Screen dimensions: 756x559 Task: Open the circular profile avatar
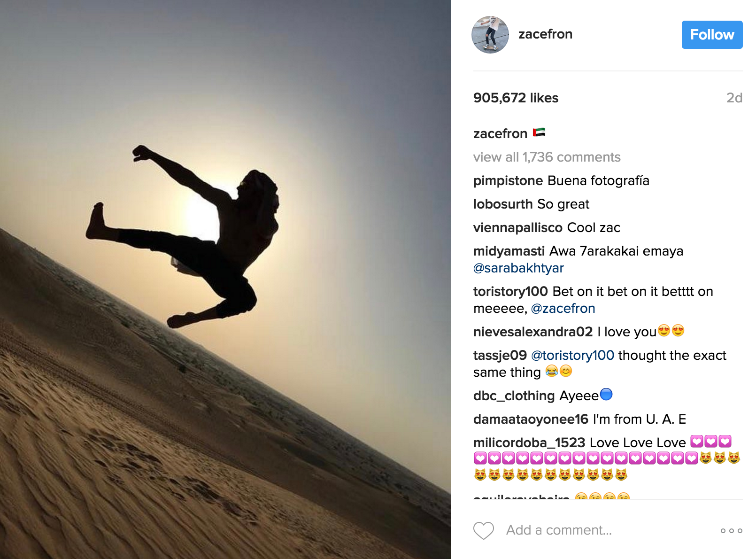(490, 35)
